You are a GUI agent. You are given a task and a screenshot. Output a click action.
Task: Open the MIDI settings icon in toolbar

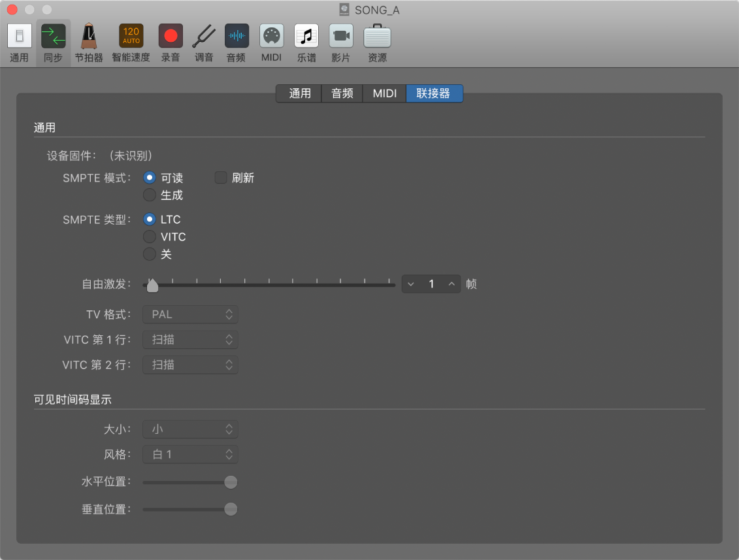[271, 42]
